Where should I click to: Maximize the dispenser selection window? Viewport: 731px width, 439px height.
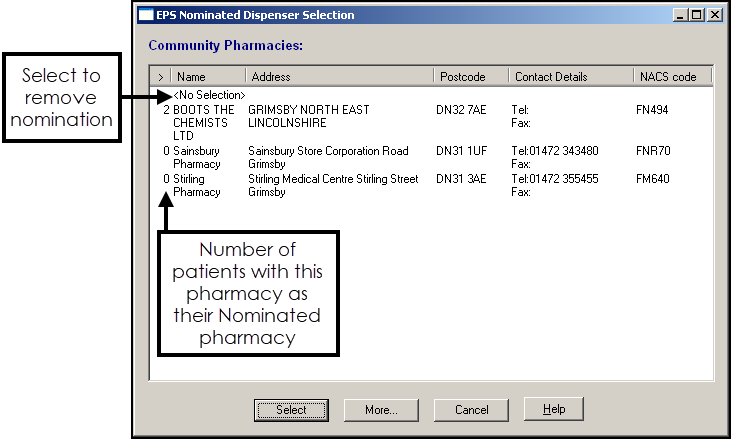click(x=696, y=15)
